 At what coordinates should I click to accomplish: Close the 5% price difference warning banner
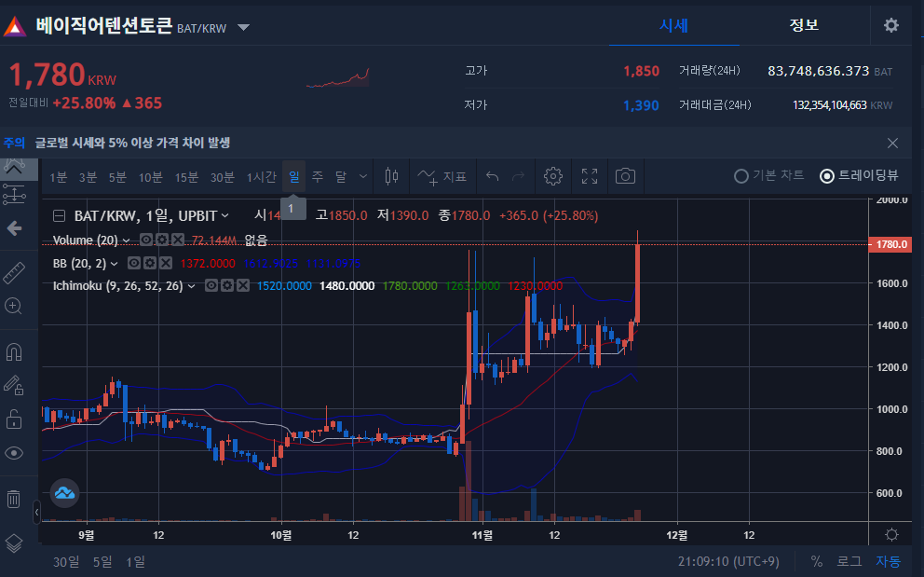click(x=892, y=143)
